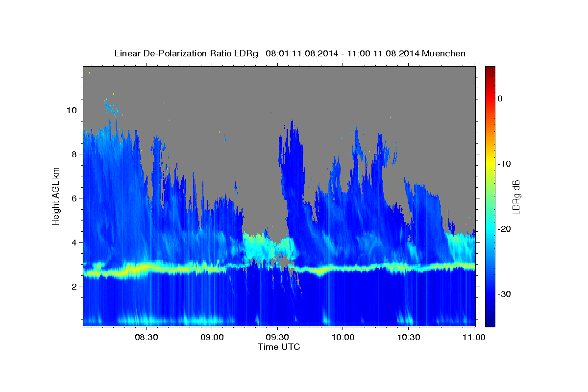588x392 pixels.
Task: Click the 09:00 time tick label
Action: [212, 338]
